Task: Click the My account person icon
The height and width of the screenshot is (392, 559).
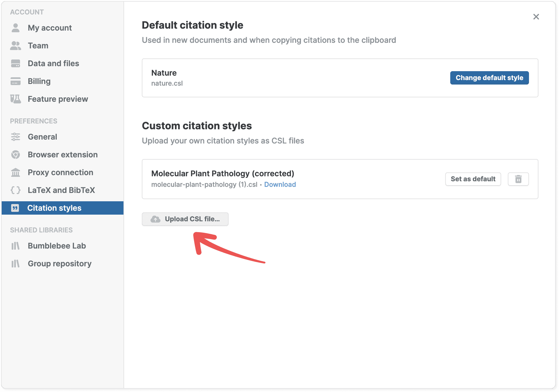Action: 16,28
